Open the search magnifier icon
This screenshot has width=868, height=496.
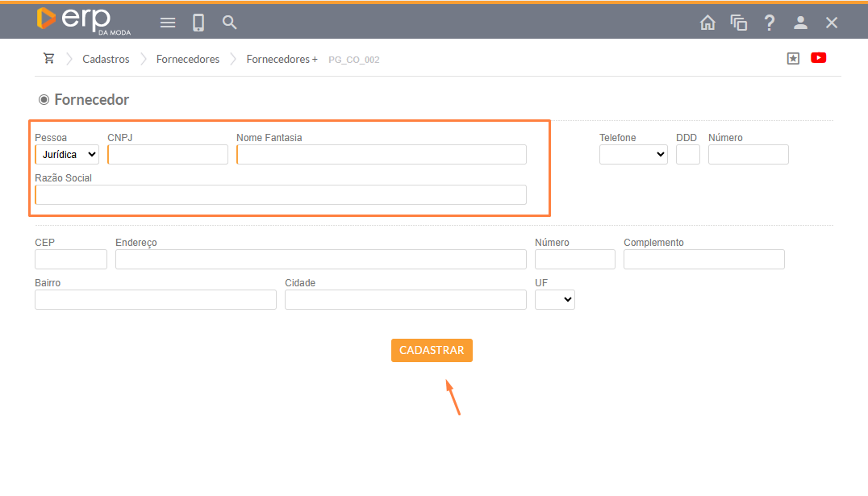tap(230, 23)
